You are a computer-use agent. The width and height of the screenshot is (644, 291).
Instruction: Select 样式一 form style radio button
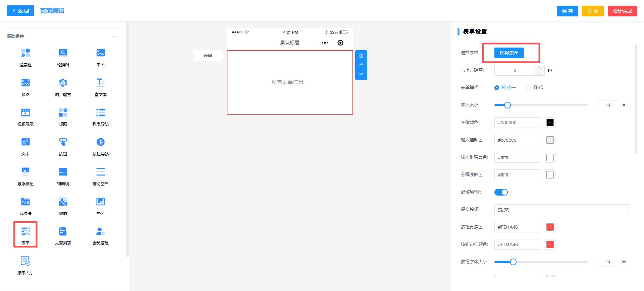pos(497,88)
